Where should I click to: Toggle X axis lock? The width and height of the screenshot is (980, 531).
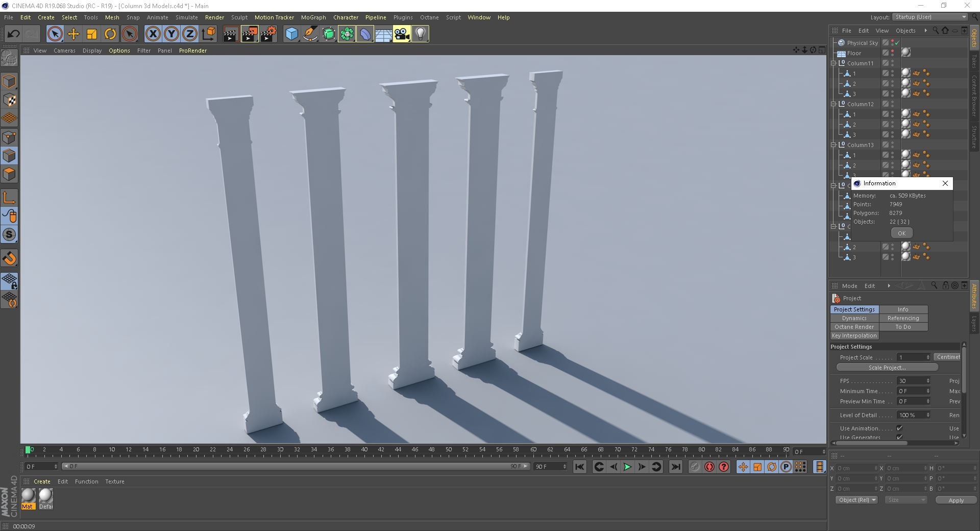(x=153, y=34)
